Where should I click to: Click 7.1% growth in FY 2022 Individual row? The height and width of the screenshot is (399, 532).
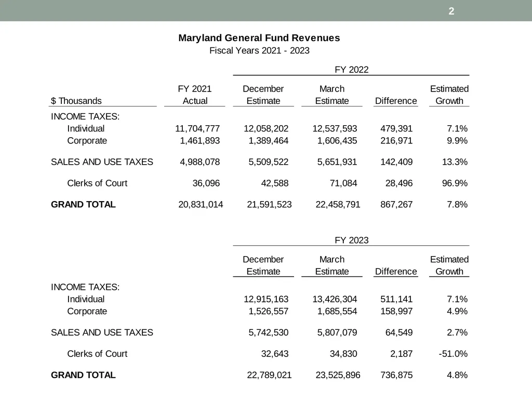pyautogui.click(x=457, y=129)
